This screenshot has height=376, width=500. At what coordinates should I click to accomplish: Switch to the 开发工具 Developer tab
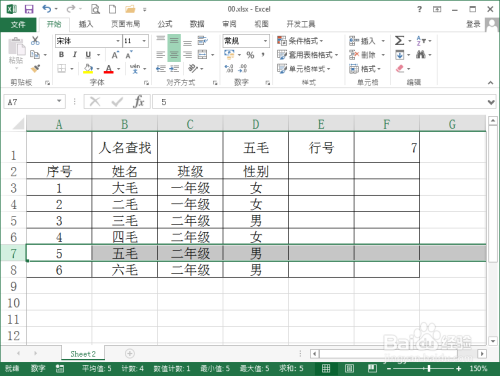coord(301,24)
